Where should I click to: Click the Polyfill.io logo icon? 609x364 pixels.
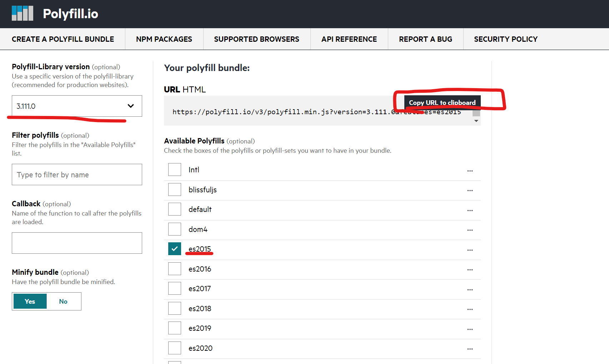tap(23, 13)
